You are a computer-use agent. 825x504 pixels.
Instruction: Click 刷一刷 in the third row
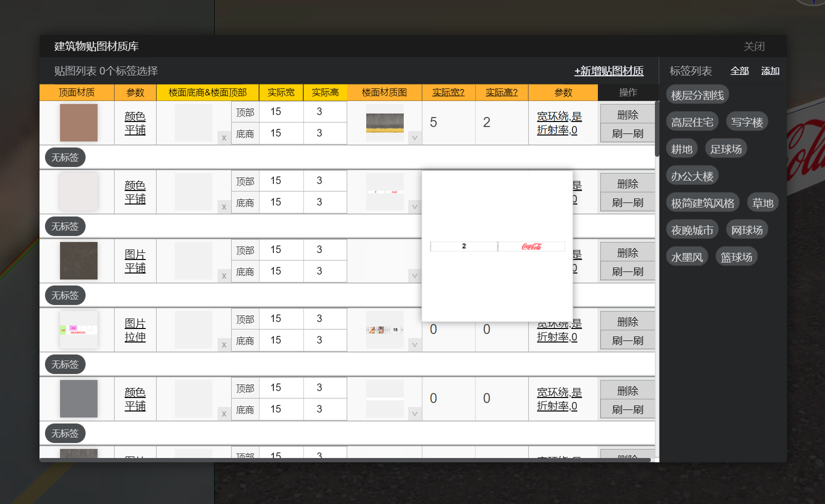coord(627,271)
